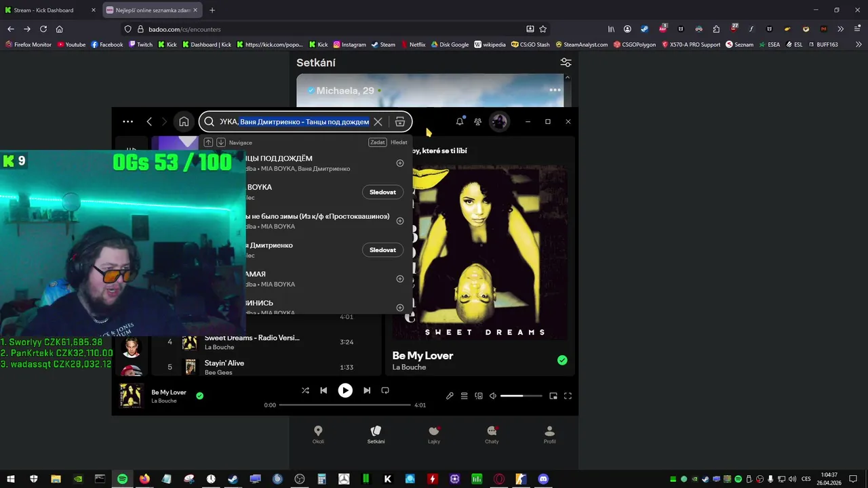Viewport: 868px width, 488px height.
Task: Adjust the Spotify volume slider
Action: click(x=521, y=396)
